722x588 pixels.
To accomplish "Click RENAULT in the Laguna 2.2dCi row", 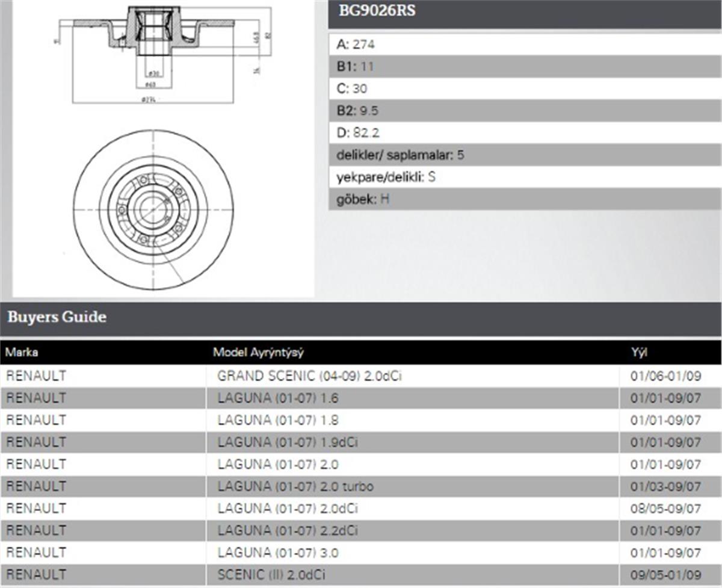I will 36,531.
